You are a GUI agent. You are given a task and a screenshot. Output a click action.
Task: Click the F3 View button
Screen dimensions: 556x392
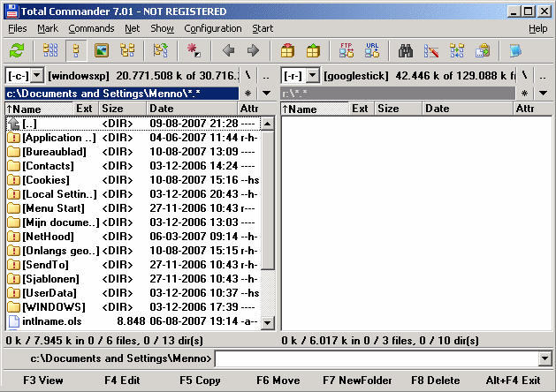43,381
